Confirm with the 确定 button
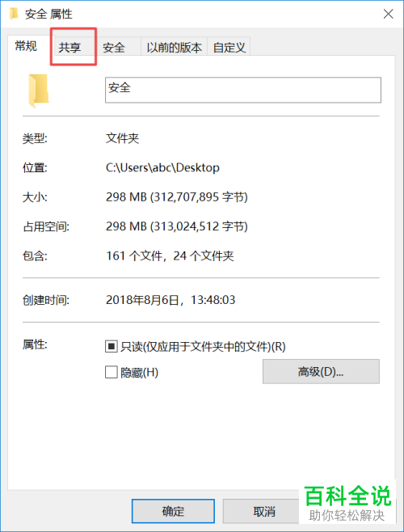Image resolution: width=404 pixels, height=532 pixels. [x=173, y=511]
